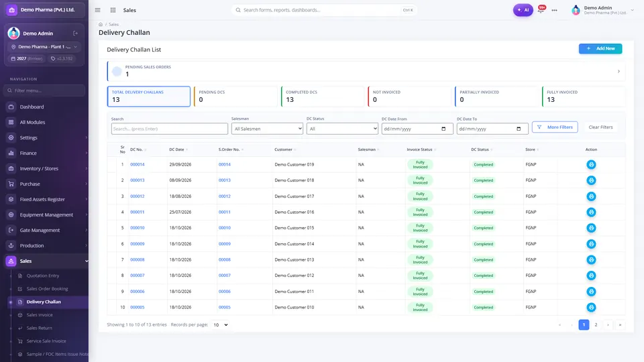Click print icon for DC 000011
Screen dimensions: 644x362
pyautogui.click(x=591, y=213)
